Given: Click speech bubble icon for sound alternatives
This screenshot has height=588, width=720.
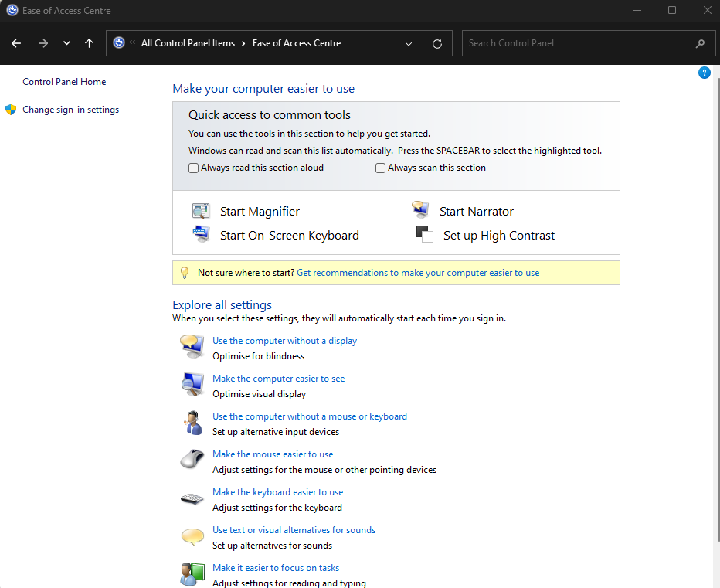Looking at the screenshot, I should (x=192, y=536).
